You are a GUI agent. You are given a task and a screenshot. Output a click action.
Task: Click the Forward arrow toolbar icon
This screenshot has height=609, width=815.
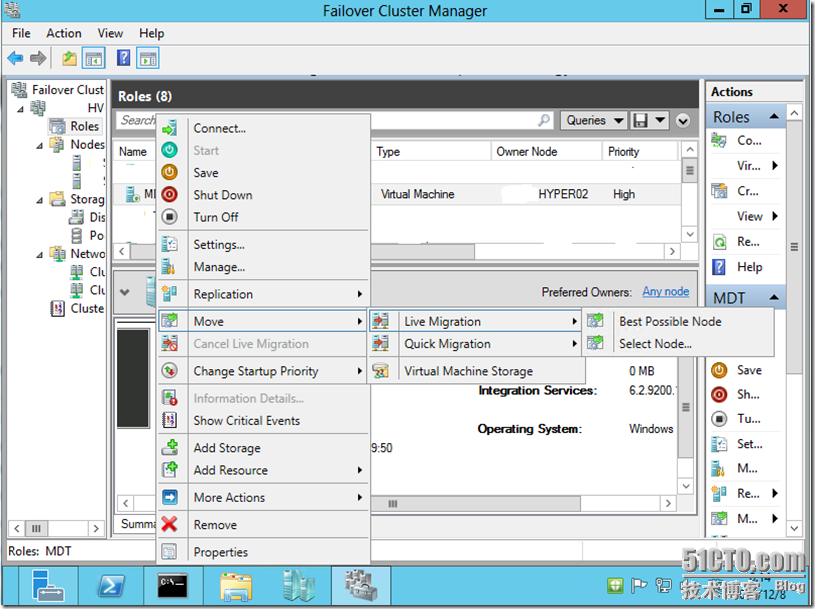pyautogui.click(x=38, y=58)
